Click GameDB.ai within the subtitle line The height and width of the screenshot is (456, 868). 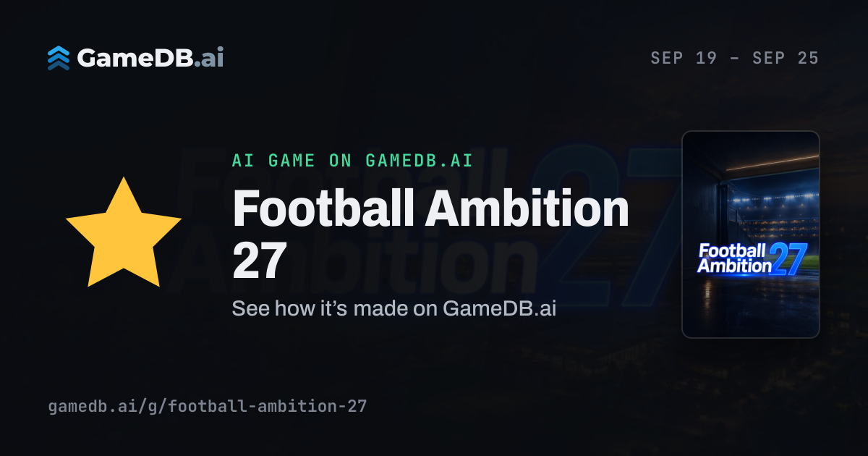point(499,308)
